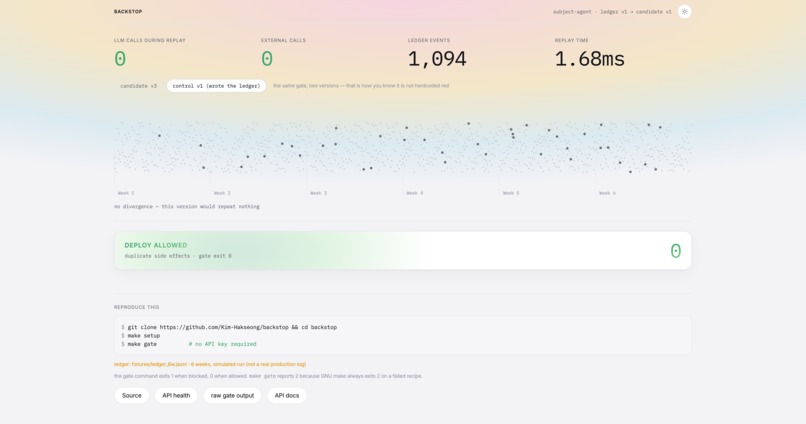Click the gate command exit codes note
806x424 pixels.
(268, 376)
